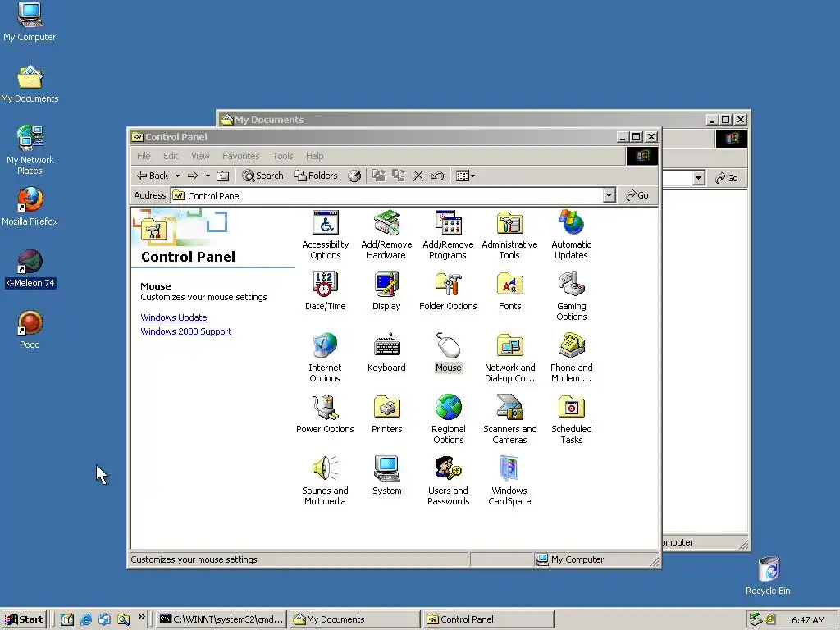Screen dimensions: 840x630
Task: Click the Move To toolbar icon
Action: (379, 176)
